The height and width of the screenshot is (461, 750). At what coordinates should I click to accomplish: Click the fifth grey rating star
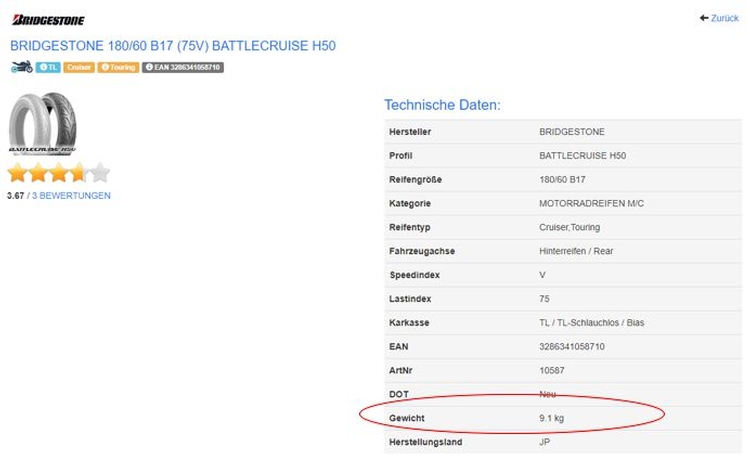pos(100,173)
